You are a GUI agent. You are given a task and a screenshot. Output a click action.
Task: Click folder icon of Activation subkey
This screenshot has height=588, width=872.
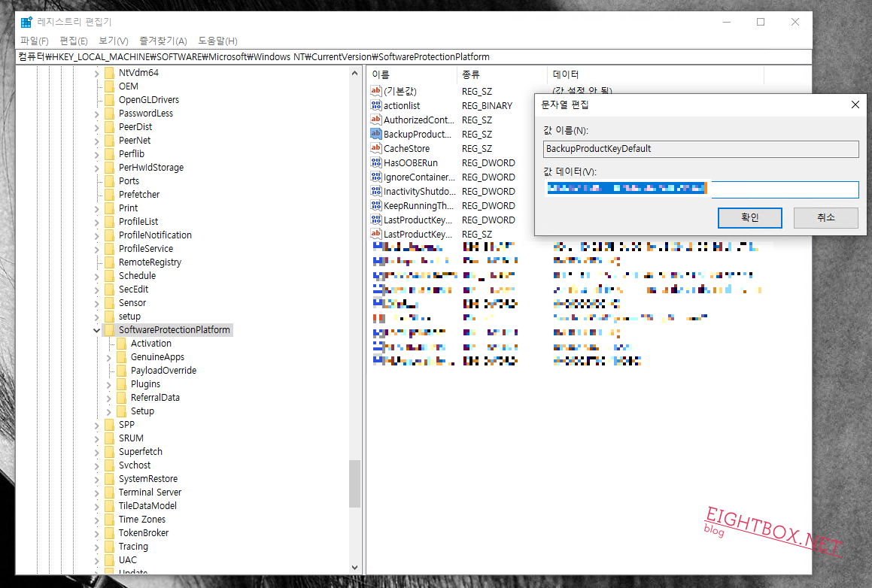(122, 344)
